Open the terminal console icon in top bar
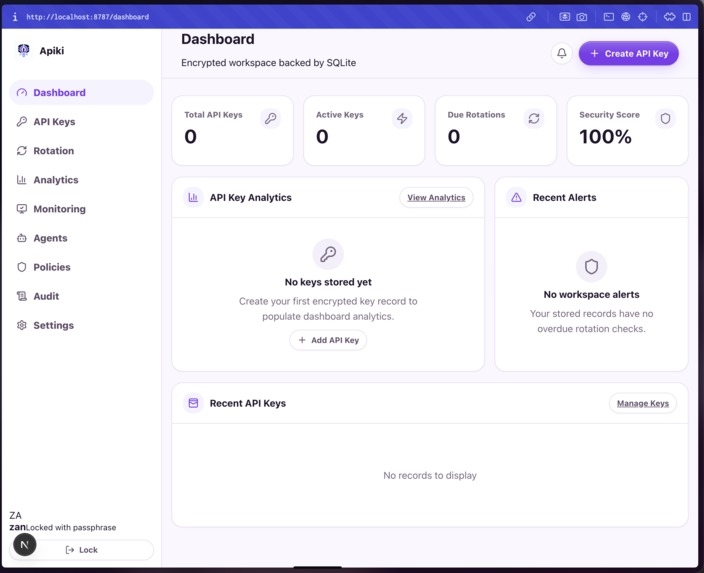This screenshot has width=704, height=573. pos(609,17)
